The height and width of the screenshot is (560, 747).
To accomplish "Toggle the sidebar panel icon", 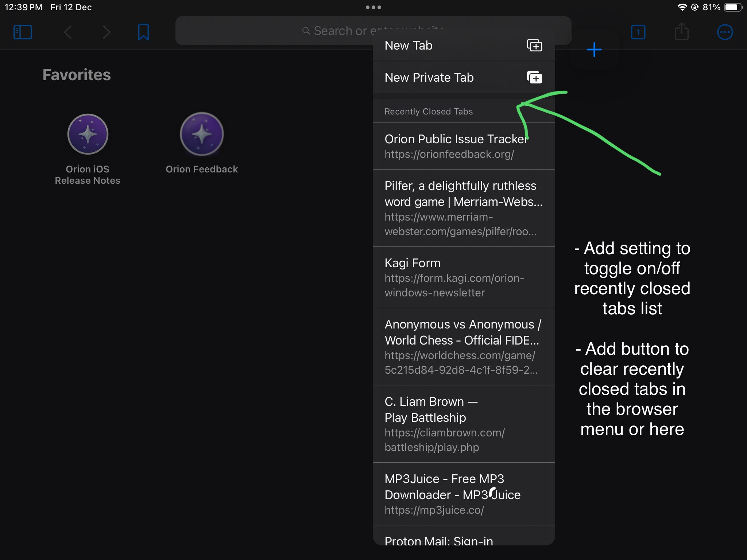I will pos(23,32).
